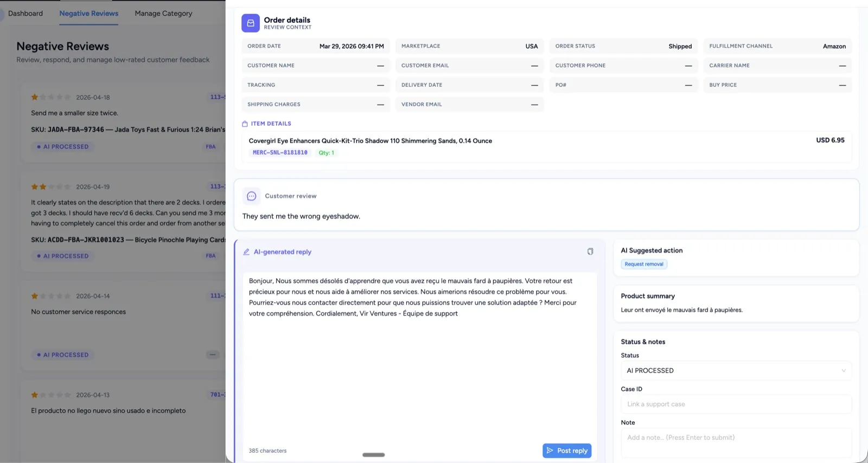Open the Dashboard tab
Image resolution: width=868 pixels, height=463 pixels.
coord(25,14)
